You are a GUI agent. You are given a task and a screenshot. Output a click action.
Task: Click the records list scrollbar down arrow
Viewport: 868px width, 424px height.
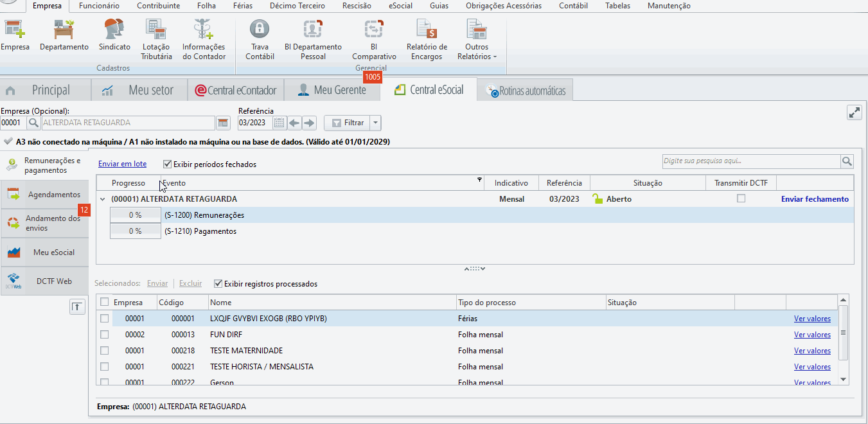point(844,380)
